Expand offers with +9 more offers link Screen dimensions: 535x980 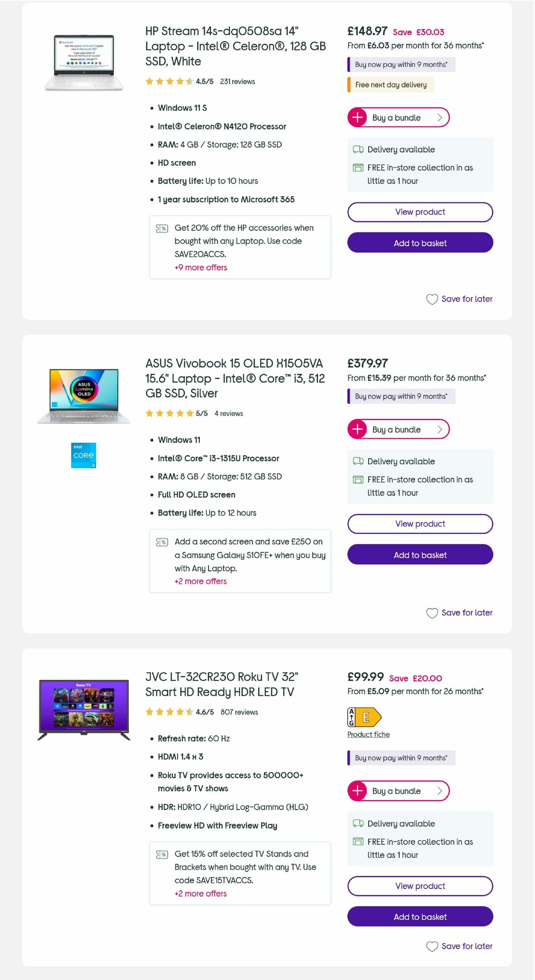[x=201, y=268]
